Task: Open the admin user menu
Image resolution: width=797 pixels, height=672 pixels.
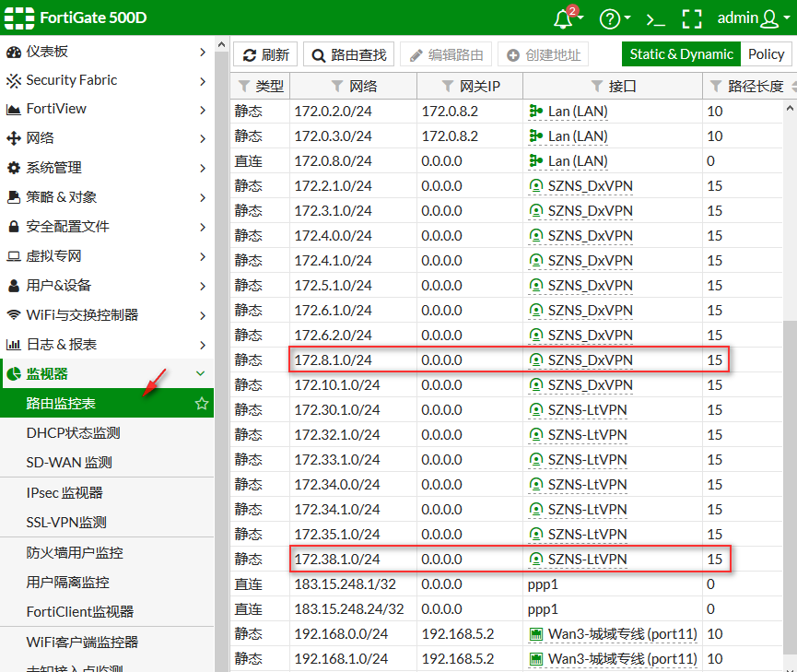Action: tap(754, 18)
